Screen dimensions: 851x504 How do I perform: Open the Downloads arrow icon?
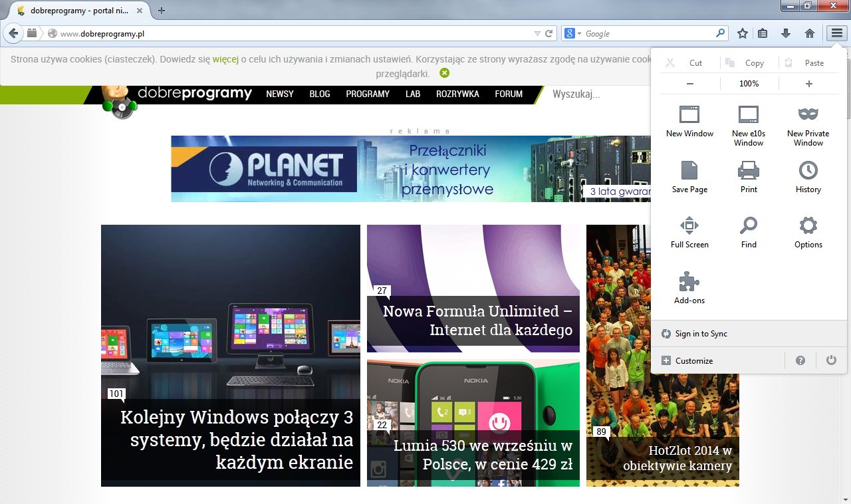click(785, 33)
